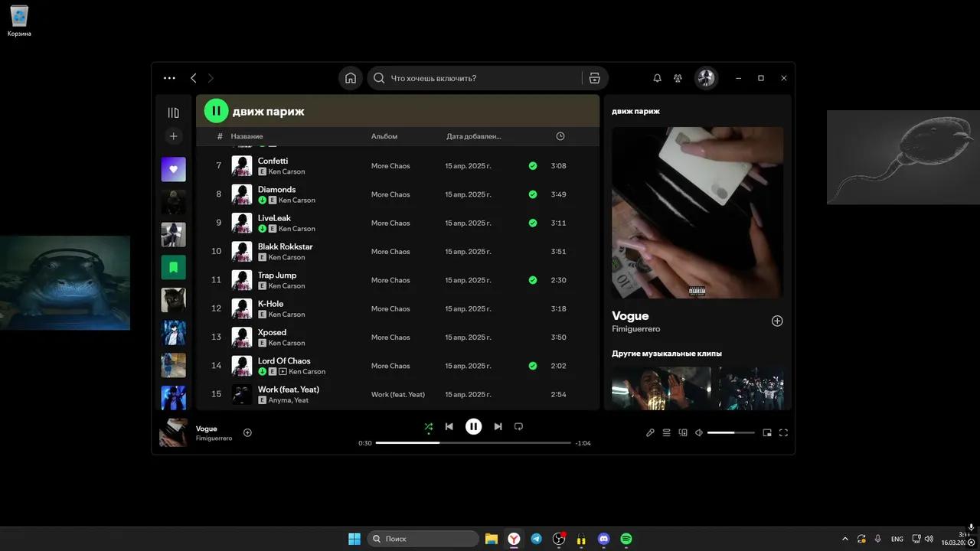The image size is (980, 551).
Task: Open connect to a device icon
Action: point(683,432)
